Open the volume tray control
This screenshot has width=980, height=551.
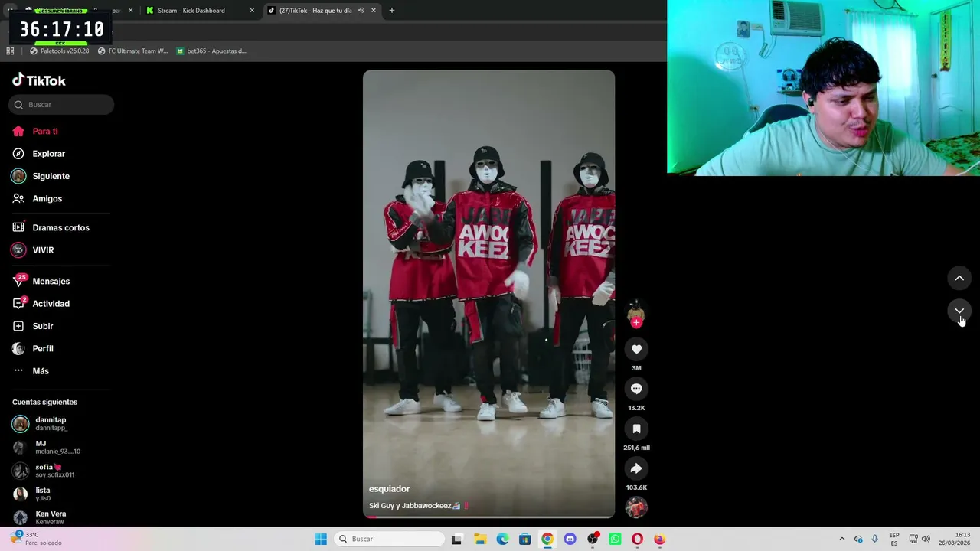click(926, 539)
